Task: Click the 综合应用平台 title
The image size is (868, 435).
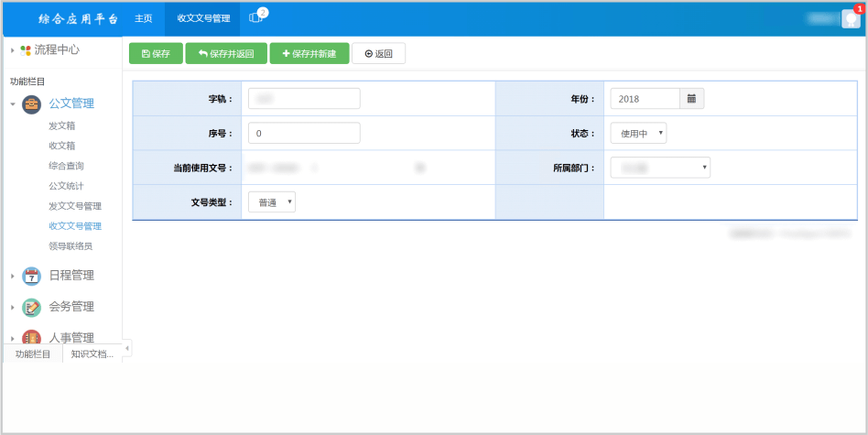Action: (78, 19)
